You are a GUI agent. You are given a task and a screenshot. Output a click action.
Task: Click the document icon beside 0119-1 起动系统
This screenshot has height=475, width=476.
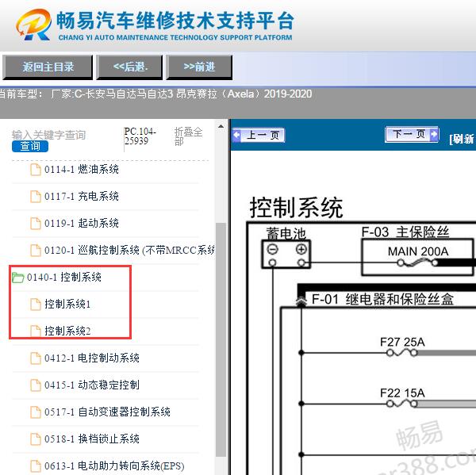point(36,224)
